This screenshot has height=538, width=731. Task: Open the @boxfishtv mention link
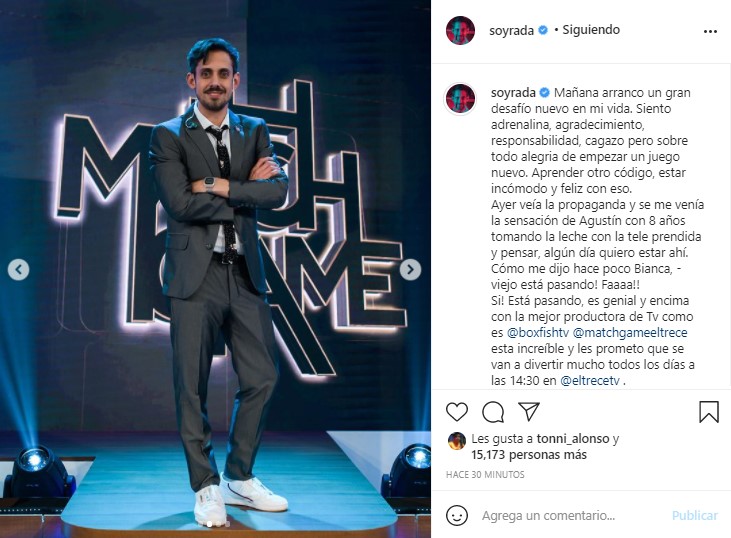[538, 332]
